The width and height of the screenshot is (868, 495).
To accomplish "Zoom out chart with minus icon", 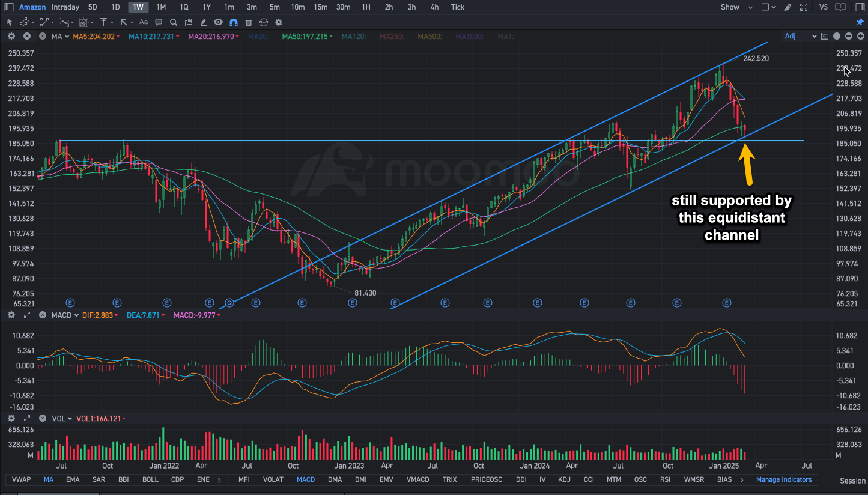I will (848, 37).
